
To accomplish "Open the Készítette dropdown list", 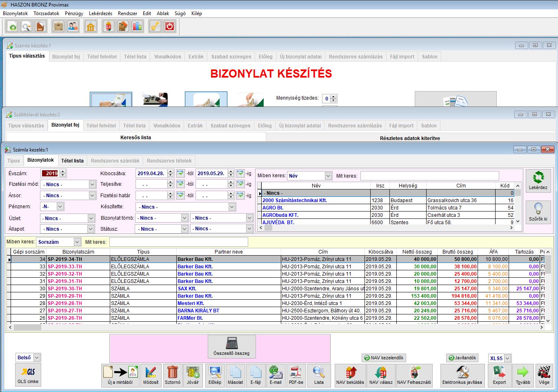I will tap(232, 207).
